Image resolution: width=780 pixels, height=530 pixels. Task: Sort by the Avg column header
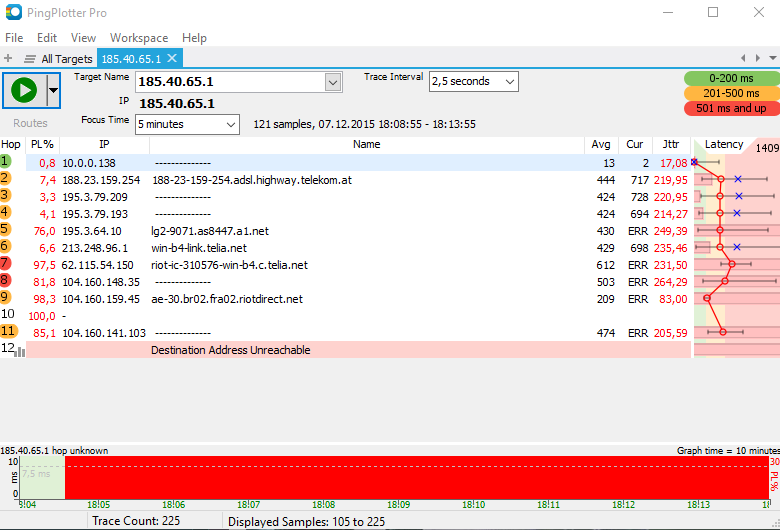(601, 144)
